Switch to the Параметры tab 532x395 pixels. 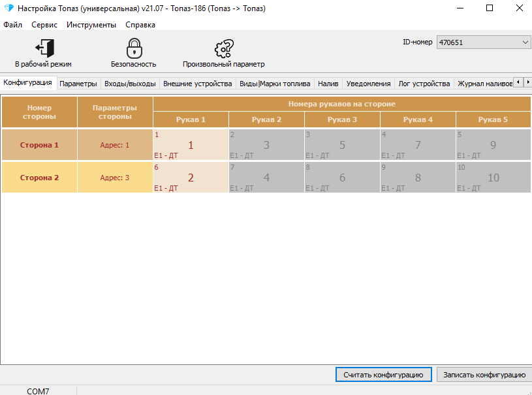(x=78, y=84)
